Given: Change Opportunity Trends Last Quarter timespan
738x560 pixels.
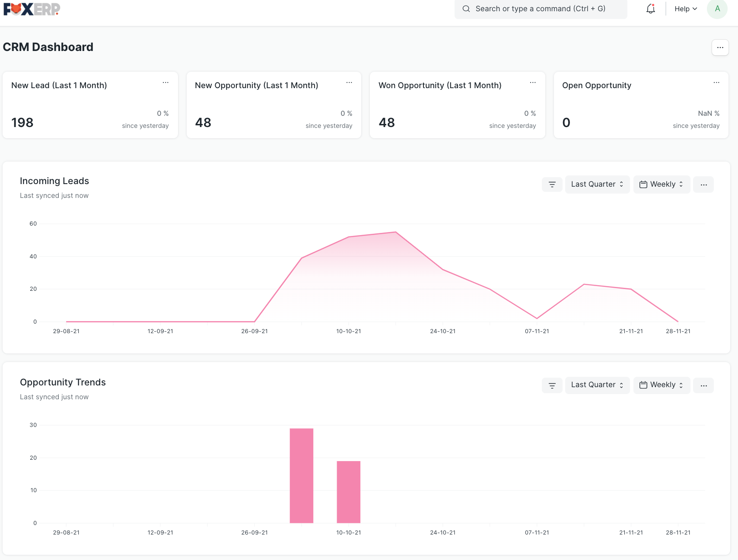Looking at the screenshot, I should click(x=597, y=385).
